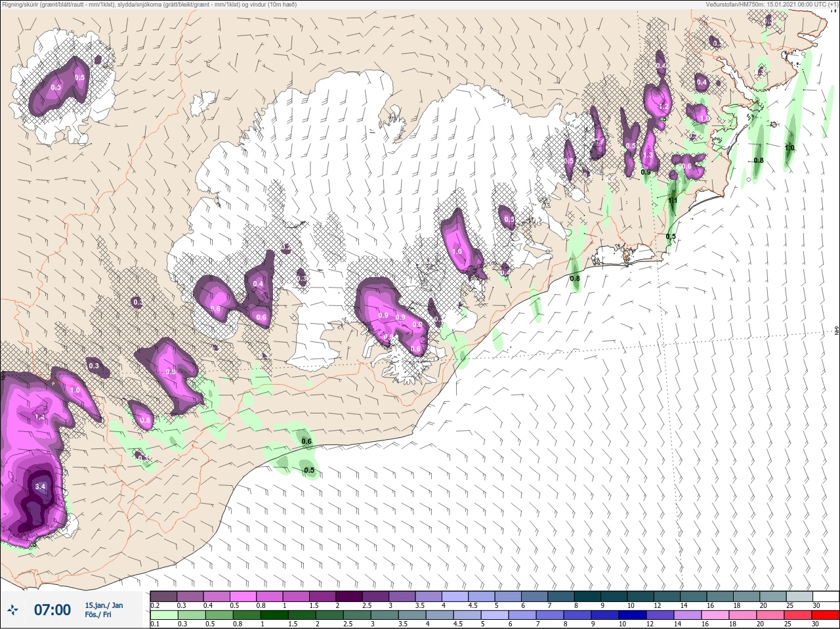Image resolution: width=840 pixels, height=629 pixels.
Task: Select pink 16 swatch in bottom legend
Action: [x=715, y=615]
